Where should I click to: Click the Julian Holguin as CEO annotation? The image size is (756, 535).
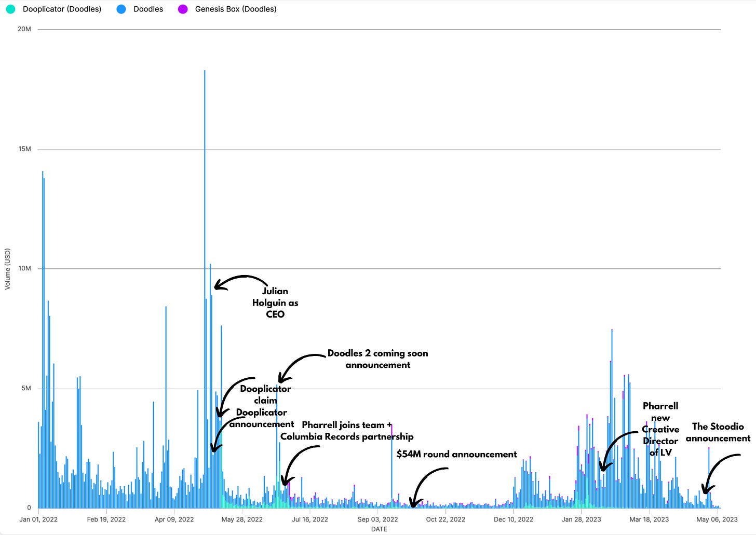[275, 303]
